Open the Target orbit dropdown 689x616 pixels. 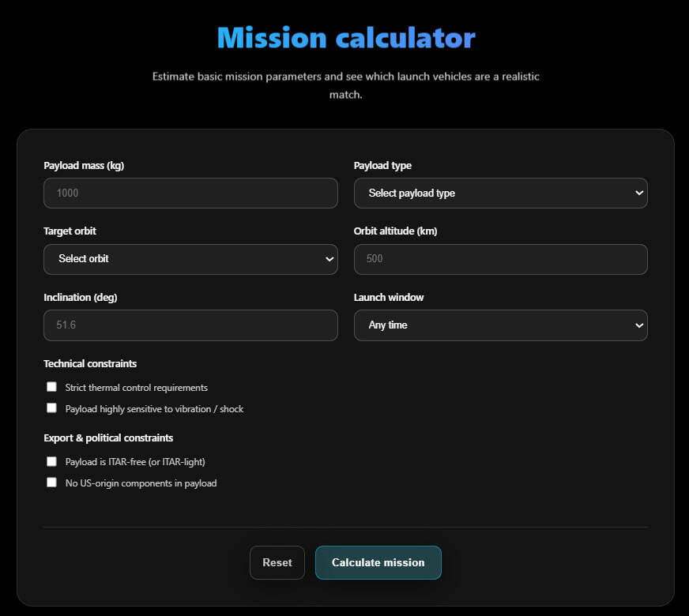tap(190, 259)
